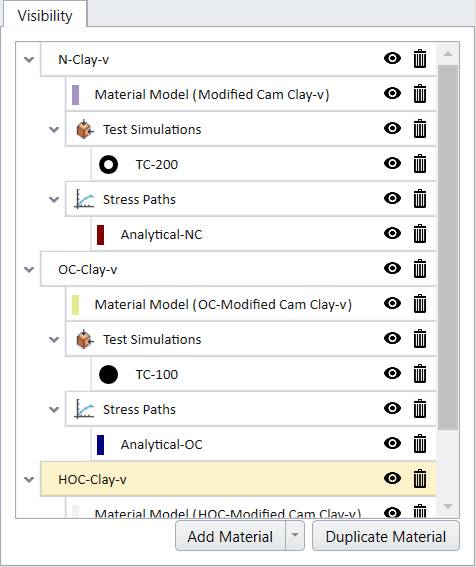Collapse Test Simulations under OC-Clay-v

(x=54, y=339)
